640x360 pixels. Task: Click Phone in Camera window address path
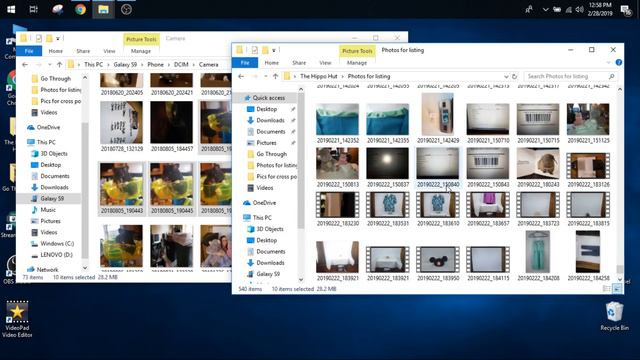tap(155, 64)
